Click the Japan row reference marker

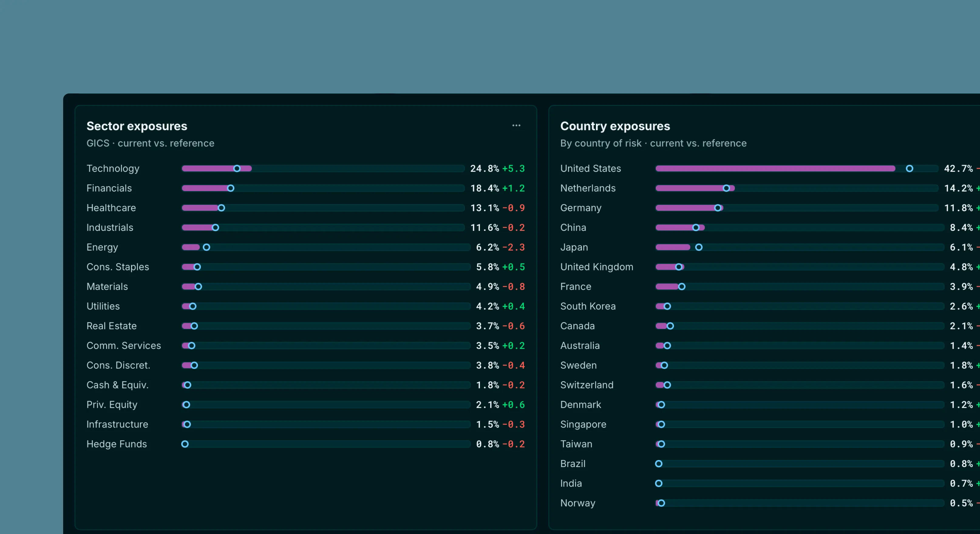pyautogui.click(x=699, y=247)
